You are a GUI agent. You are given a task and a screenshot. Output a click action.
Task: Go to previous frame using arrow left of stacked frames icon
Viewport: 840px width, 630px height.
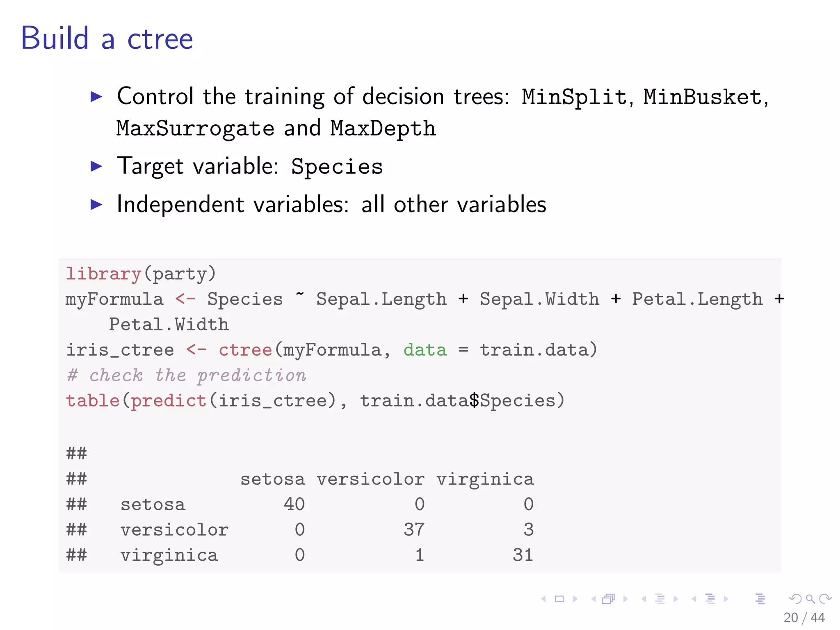click(593, 599)
